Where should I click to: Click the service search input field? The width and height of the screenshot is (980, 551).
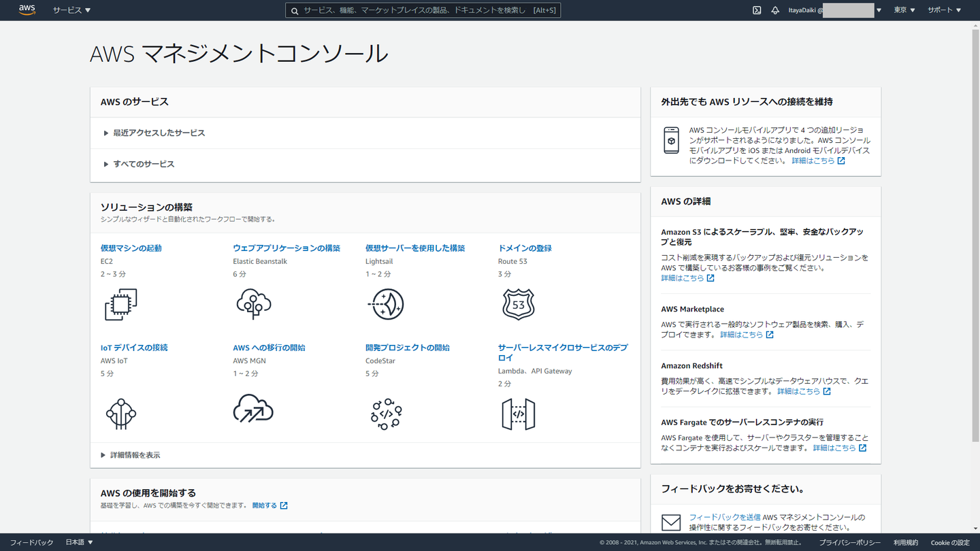pyautogui.click(x=422, y=10)
